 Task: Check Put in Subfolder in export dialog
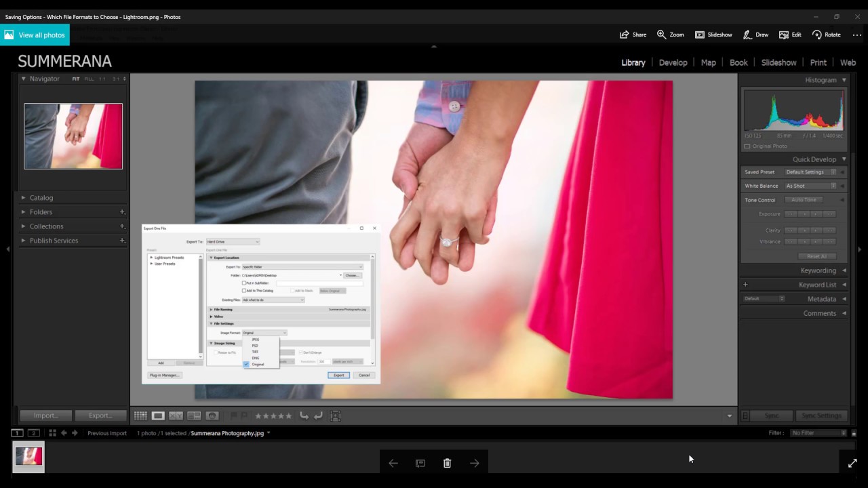coord(244,283)
